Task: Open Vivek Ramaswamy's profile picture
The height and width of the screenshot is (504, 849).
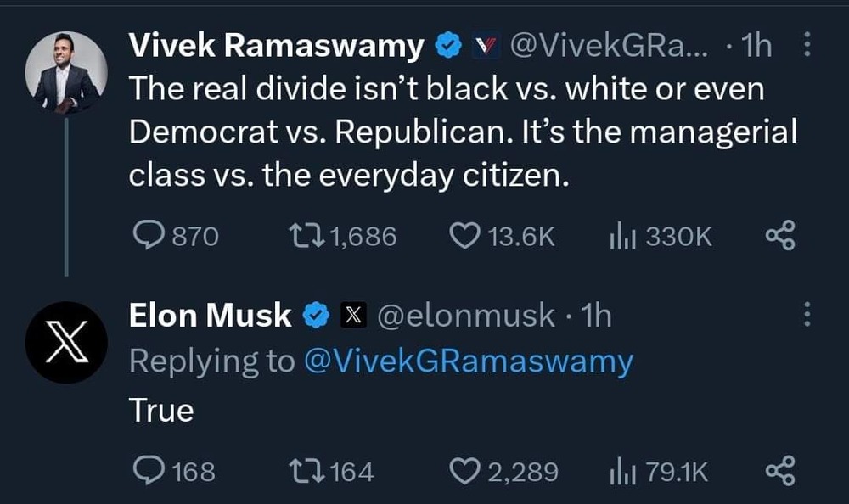Action: click(66, 76)
